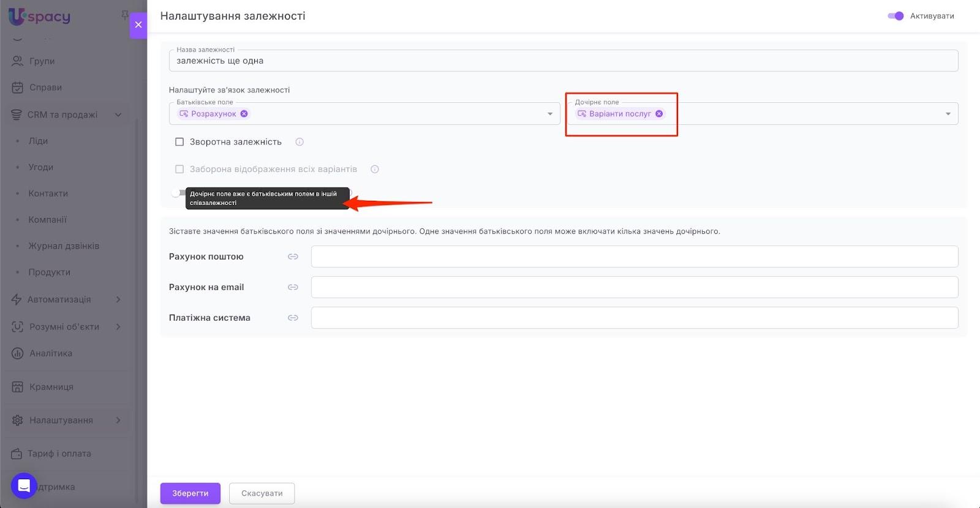
Task: Check the Зворотна залежність checkbox
Action: click(x=179, y=142)
